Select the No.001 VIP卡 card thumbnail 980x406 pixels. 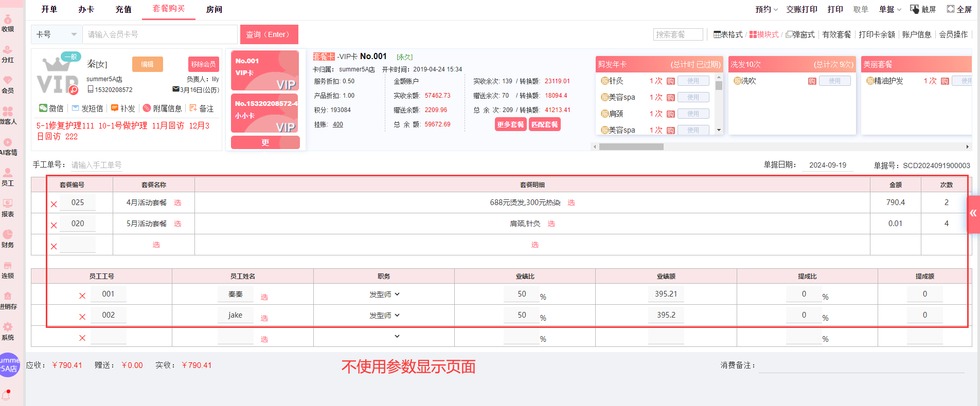click(265, 70)
